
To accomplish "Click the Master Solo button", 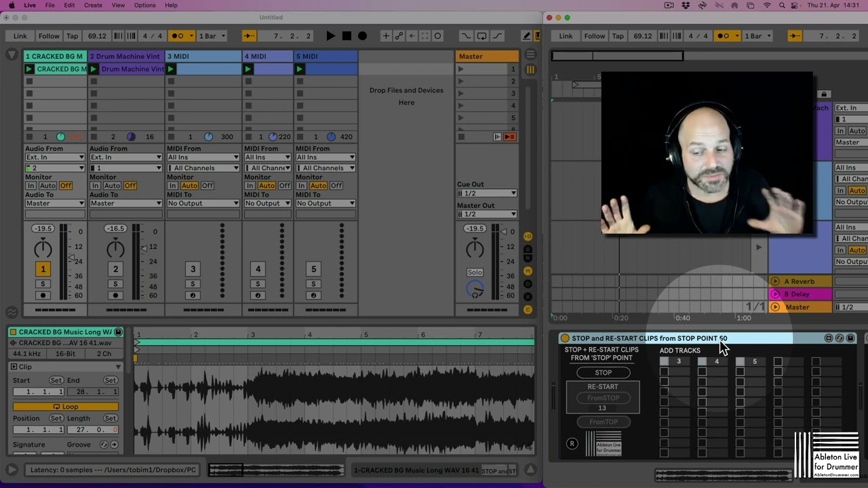I will point(475,272).
